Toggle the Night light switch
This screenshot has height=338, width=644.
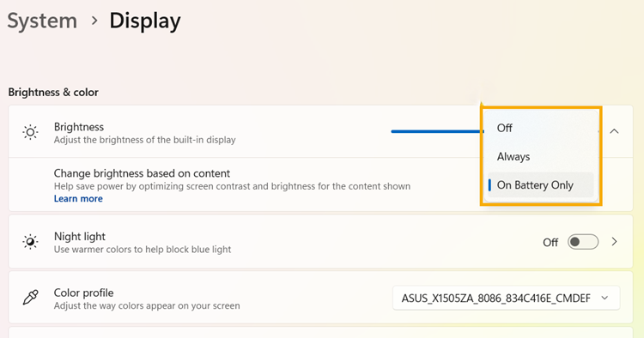[x=583, y=242]
